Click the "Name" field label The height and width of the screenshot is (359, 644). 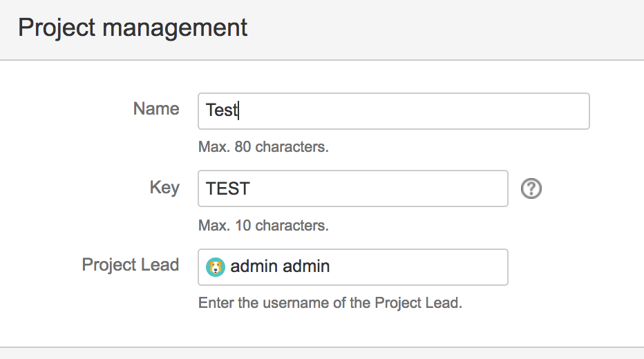[x=156, y=109]
